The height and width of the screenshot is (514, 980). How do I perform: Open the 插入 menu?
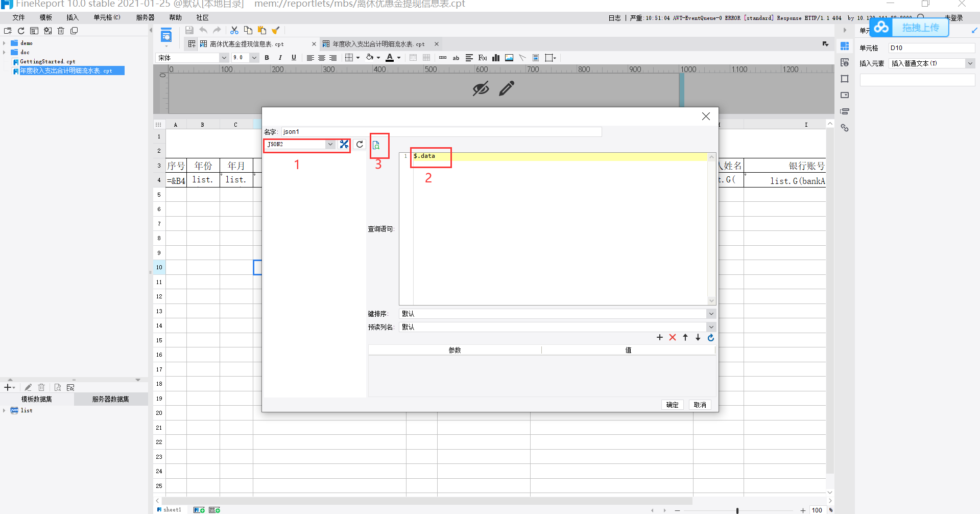pos(73,17)
